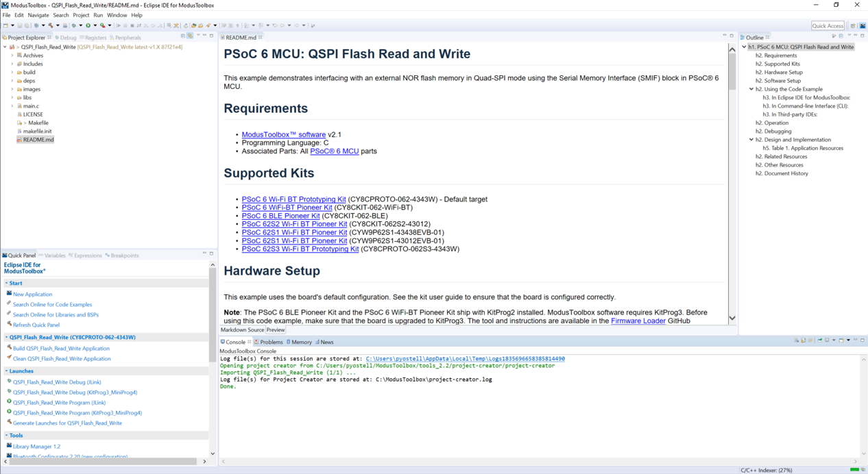Viewport: 868px width, 474px height.
Task: Switch to the Problems tab
Action: (268, 342)
